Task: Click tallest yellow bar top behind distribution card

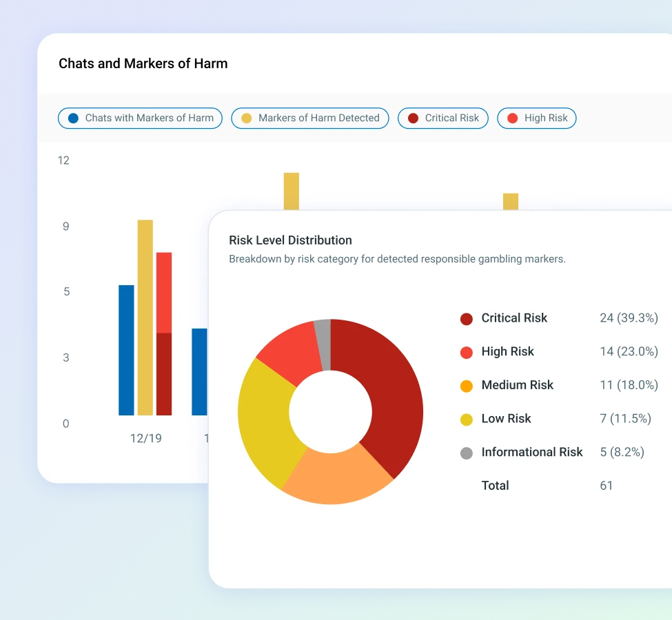Action: (x=292, y=191)
